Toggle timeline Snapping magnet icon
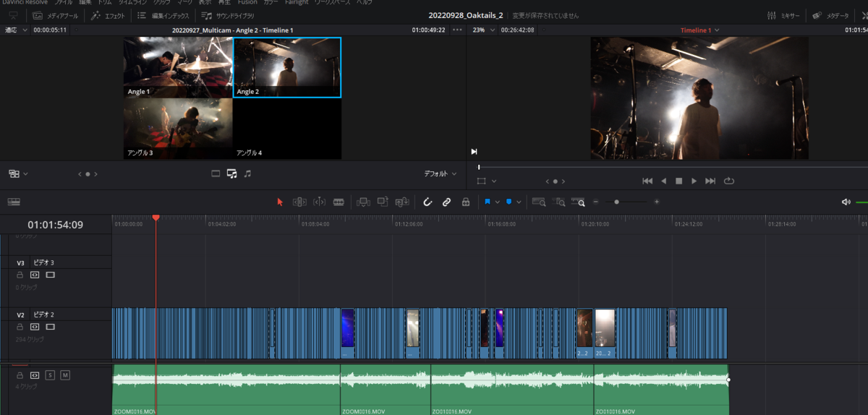This screenshot has height=415, width=868. pyautogui.click(x=427, y=202)
